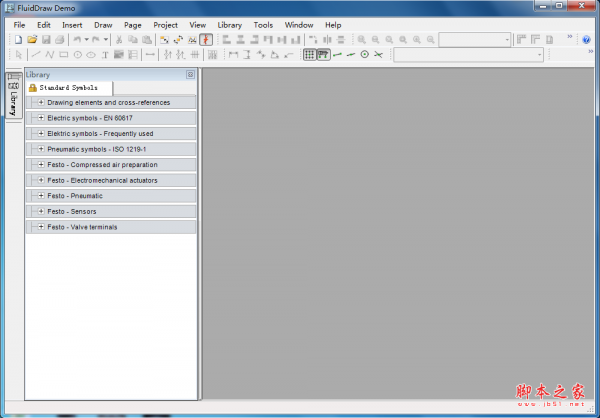Expand Pneumatic symbols - ISO 1219-1

click(41, 149)
